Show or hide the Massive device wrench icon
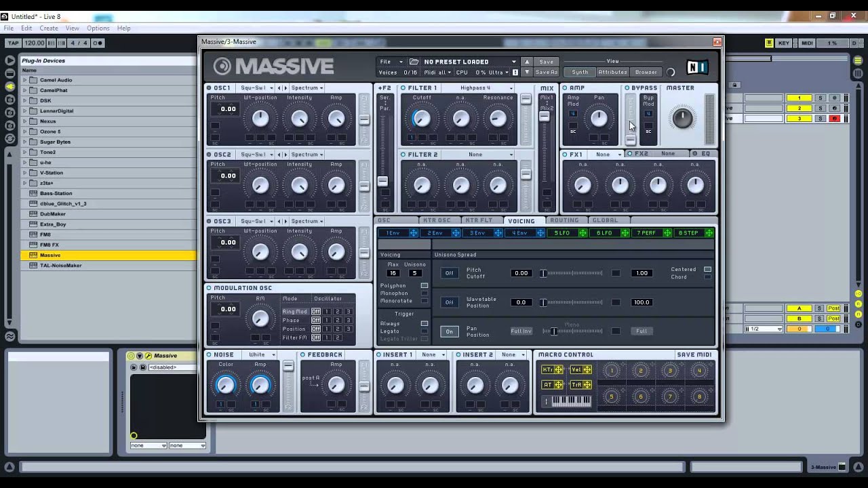The image size is (868, 488). point(149,356)
